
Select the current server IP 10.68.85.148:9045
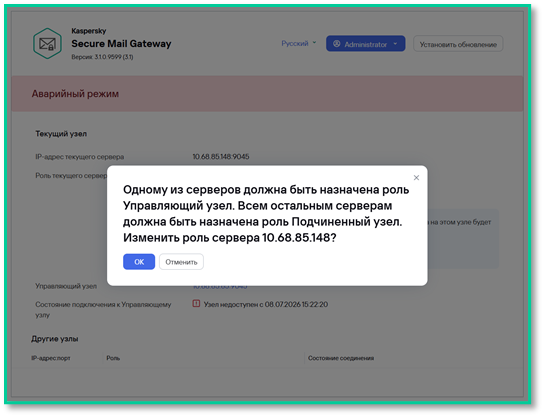(221, 157)
